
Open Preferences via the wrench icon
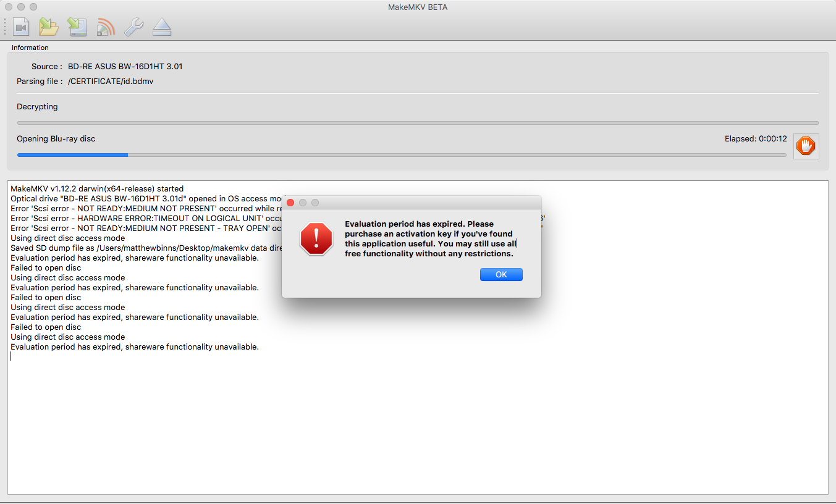[133, 27]
